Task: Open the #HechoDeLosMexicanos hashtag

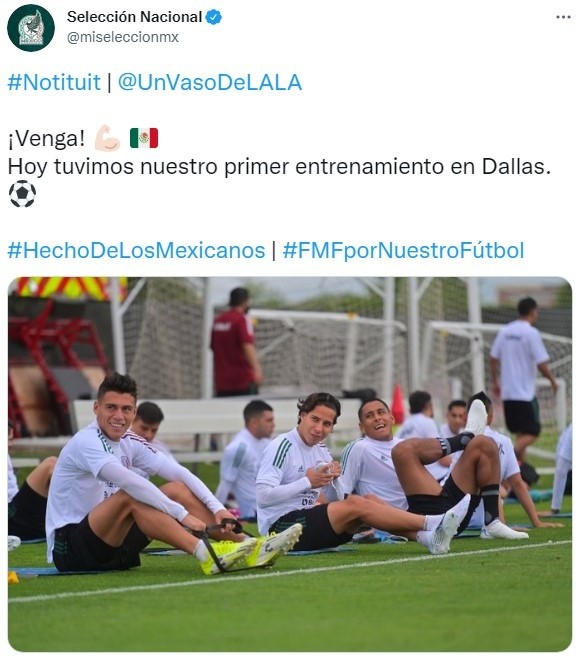Action: click(x=136, y=251)
